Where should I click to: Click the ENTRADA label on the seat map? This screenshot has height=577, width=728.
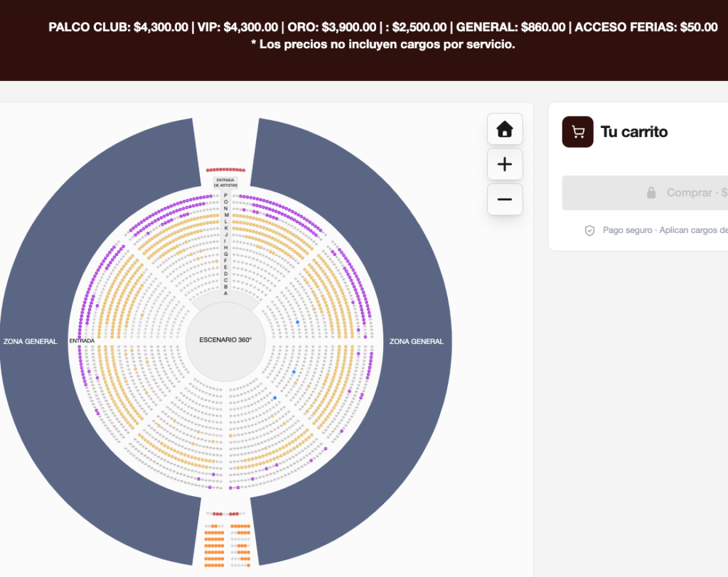[x=82, y=340]
